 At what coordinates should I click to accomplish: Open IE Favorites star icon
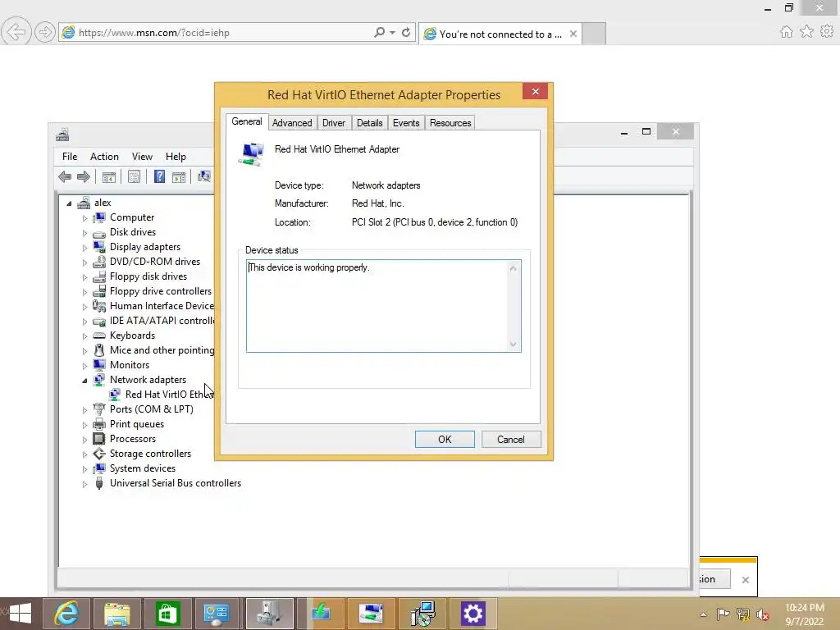pyautogui.click(x=807, y=32)
